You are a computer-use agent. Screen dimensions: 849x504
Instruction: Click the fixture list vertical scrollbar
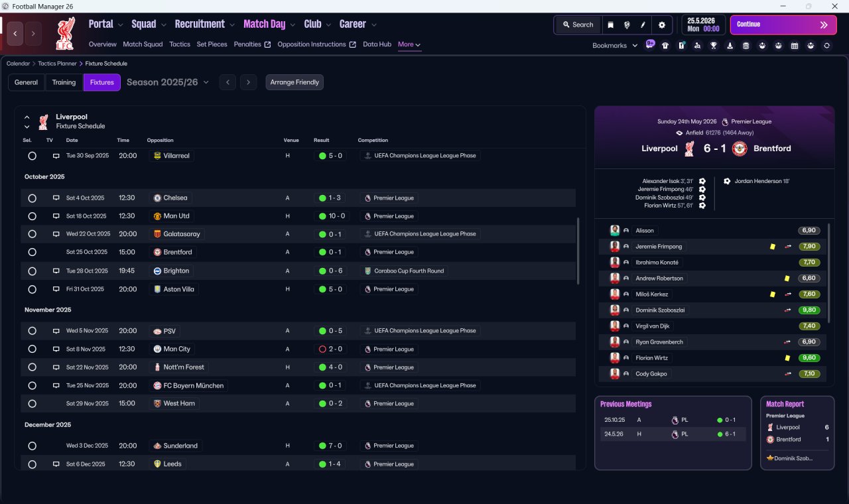pyautogui.click(x=578, y=251)
